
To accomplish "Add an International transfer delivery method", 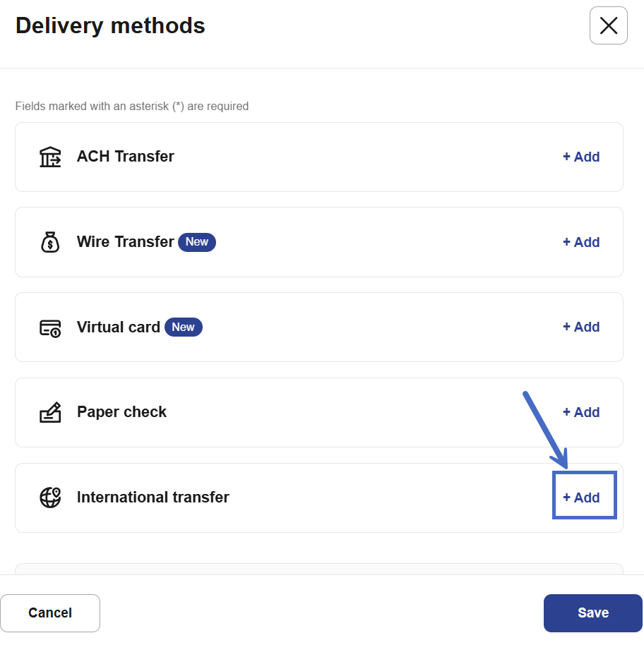I will pos(581,498).
